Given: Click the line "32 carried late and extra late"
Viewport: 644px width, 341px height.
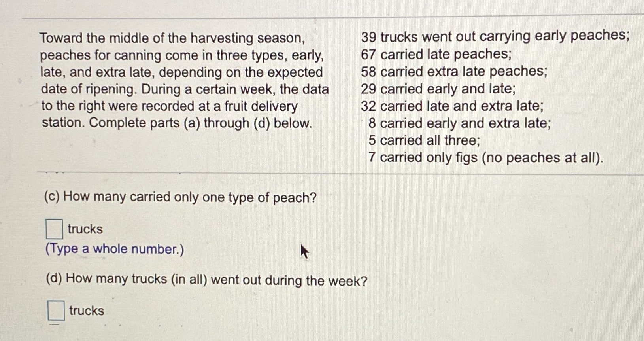Looking at the screenshot, I should click(x=451, y=106).
